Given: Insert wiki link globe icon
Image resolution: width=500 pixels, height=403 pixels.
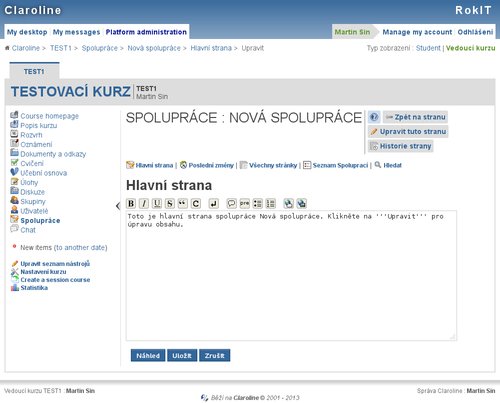Looking at the screenshot, I should [288, 203].
